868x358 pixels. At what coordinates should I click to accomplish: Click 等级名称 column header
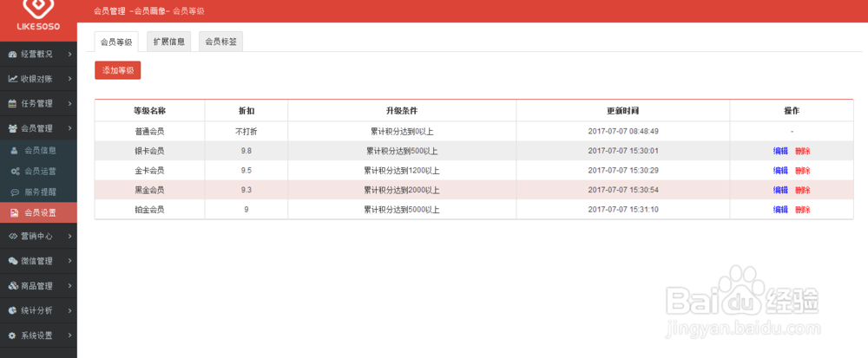point(149,110)
